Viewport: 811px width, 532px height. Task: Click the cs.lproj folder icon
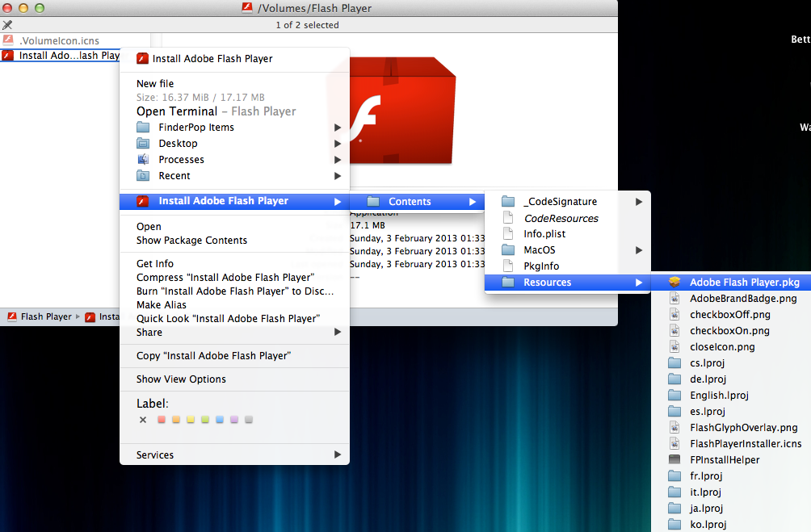coord(674,362)
